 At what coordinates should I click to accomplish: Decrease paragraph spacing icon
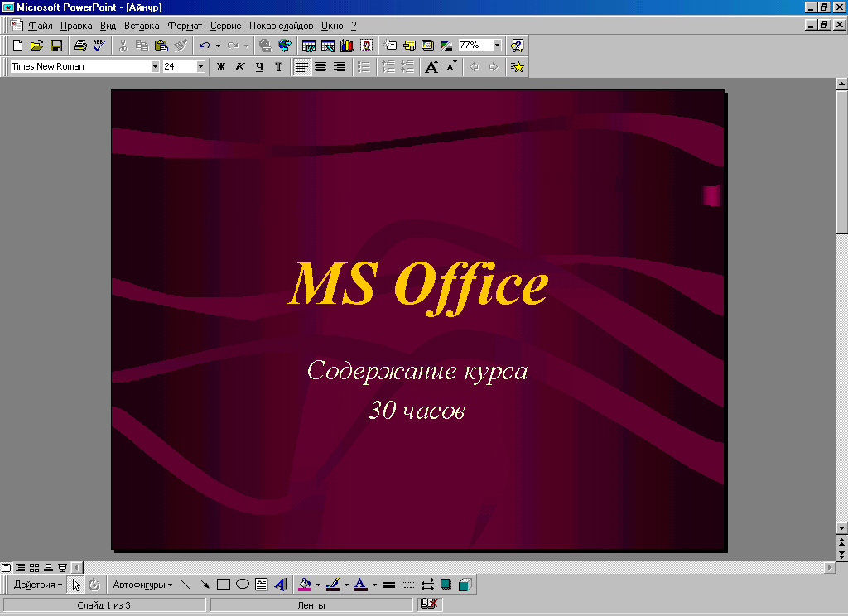point(407,66)
